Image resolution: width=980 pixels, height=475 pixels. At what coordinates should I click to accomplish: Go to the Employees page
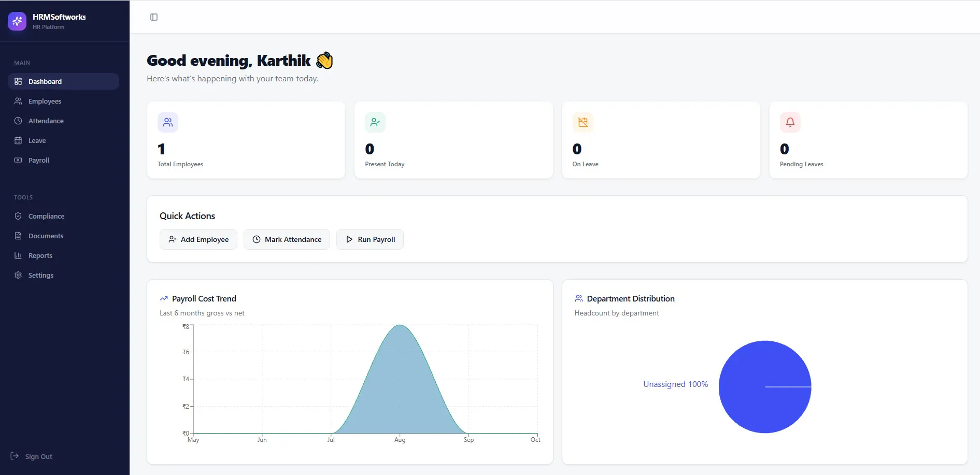(x=63, y=101)
